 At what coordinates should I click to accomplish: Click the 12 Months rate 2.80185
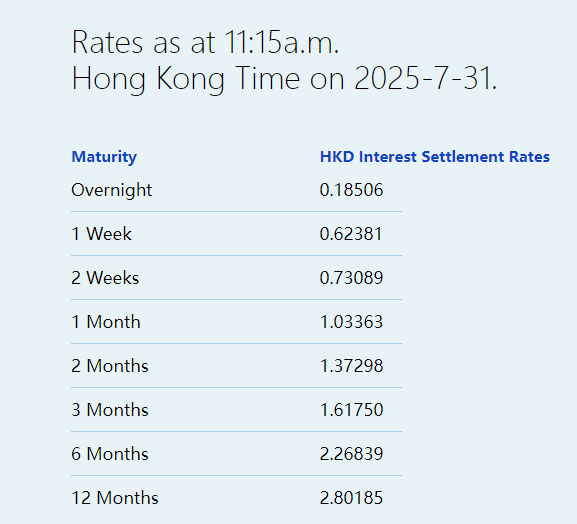351,498
